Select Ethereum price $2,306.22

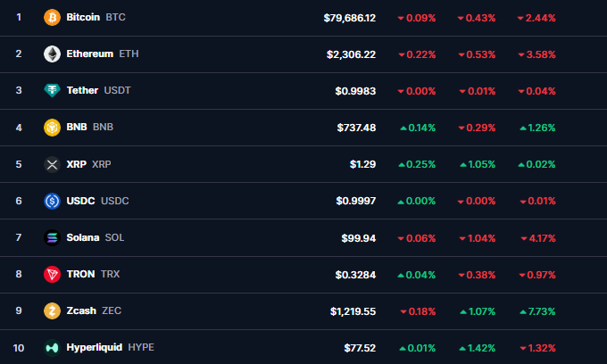click(x=351, y=54)
